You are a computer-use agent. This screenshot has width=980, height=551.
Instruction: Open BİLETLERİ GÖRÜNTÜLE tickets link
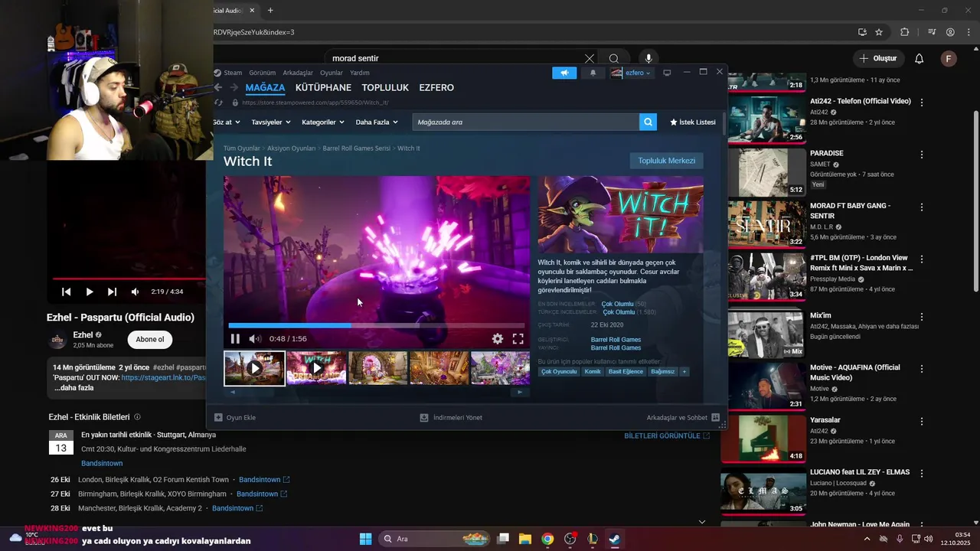pyautogui.click(x=667, y=435)
